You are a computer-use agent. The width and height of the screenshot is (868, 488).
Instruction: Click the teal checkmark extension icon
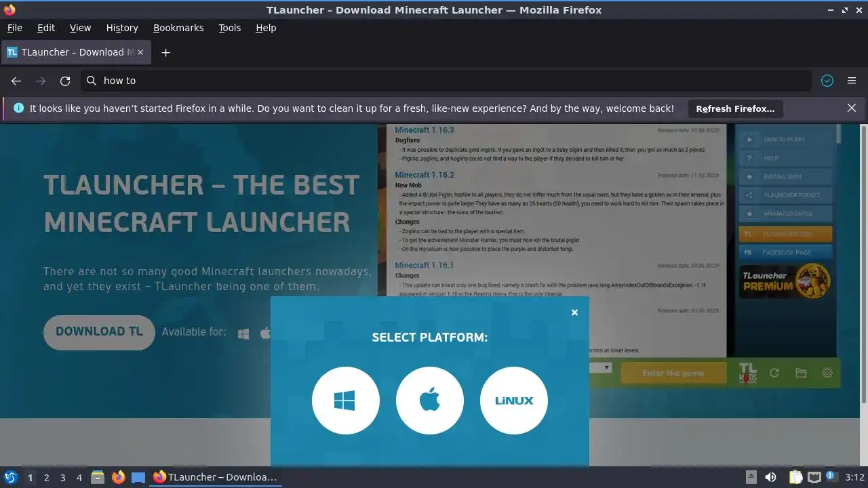point(827,81)
